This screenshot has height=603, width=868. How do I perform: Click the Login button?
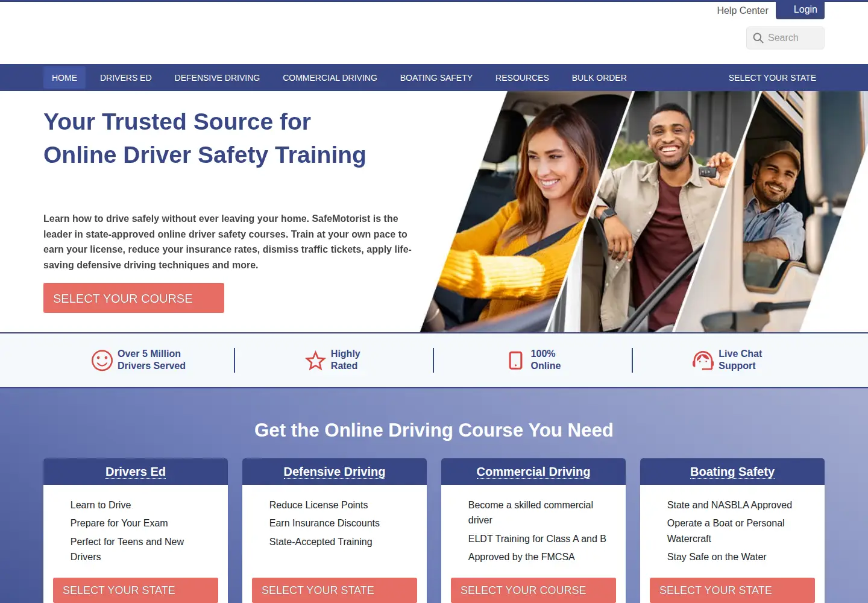tap(800, 10)
